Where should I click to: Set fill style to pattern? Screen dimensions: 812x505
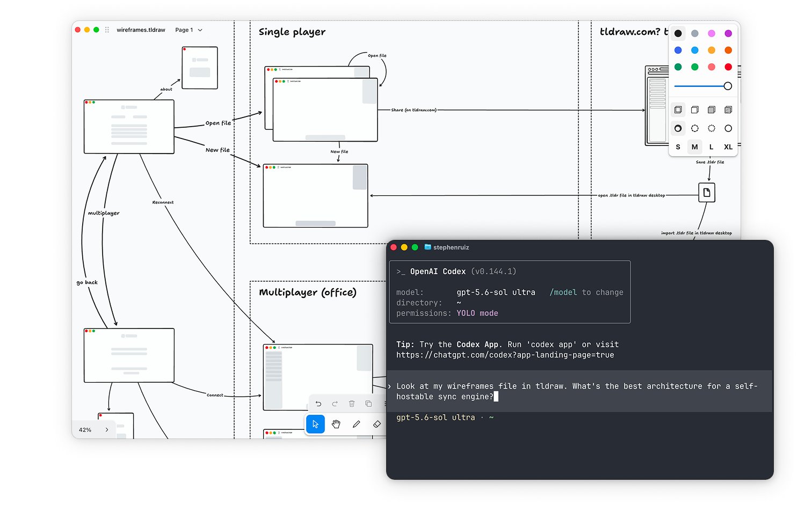tap(728, 110)
